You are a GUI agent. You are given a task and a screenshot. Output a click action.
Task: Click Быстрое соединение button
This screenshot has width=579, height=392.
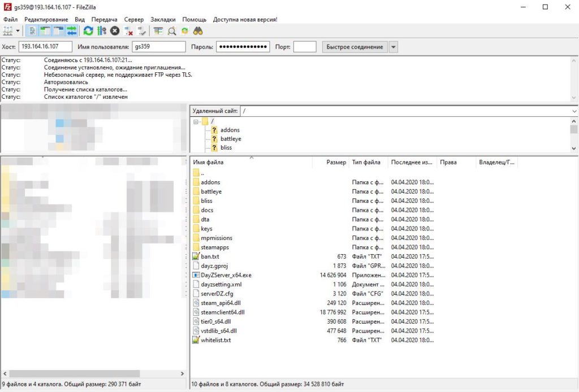355,47
